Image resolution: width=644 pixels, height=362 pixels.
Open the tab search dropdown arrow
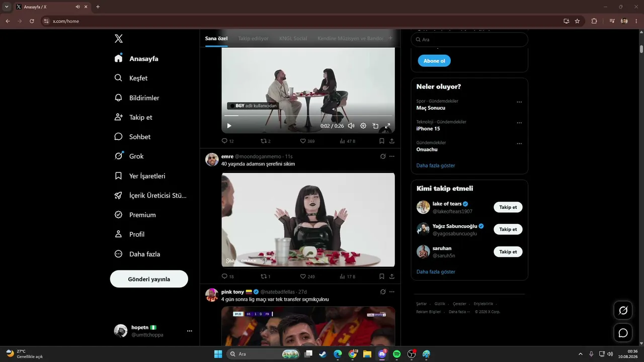pos(7,7)
